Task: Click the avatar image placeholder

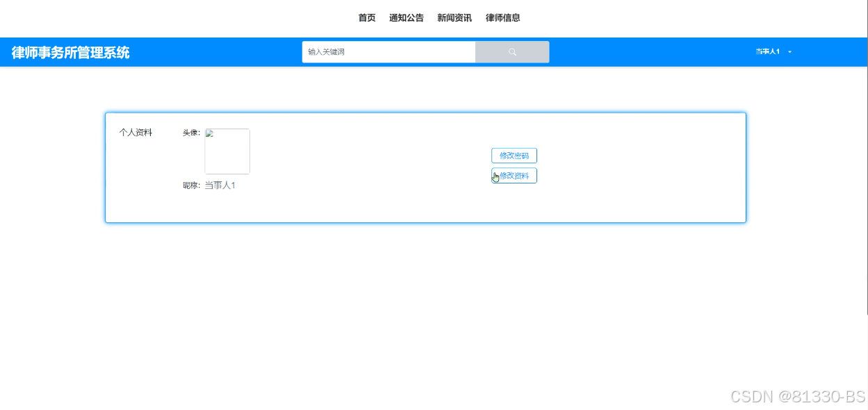Action: (x=227, y=151)
